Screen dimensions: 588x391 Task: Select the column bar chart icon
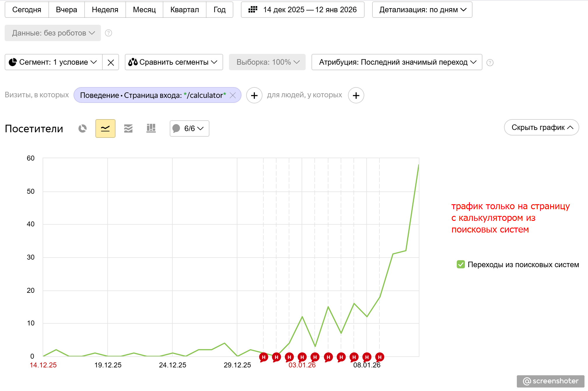(151, 128)
